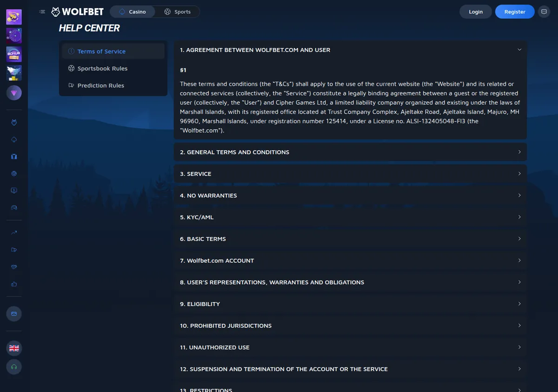
Task: Expand the 4. No Warranties section
Action: (x=350, y=196)
